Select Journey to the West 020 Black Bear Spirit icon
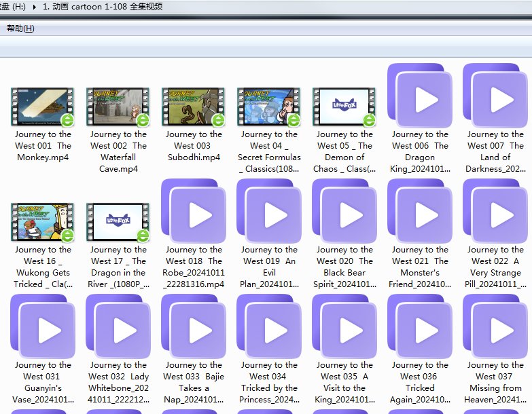Viewport: 532px width, 414px height. (x=344, y=211)
